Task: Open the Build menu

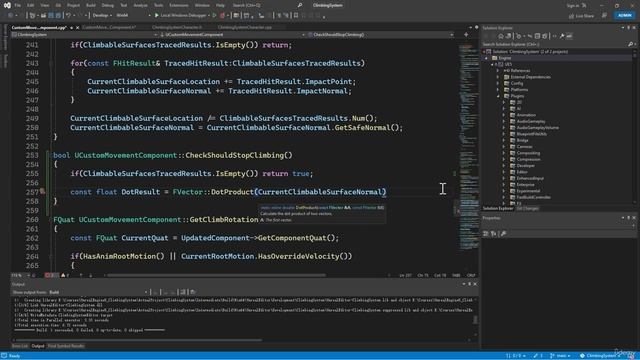Action: tap(91, 5)
